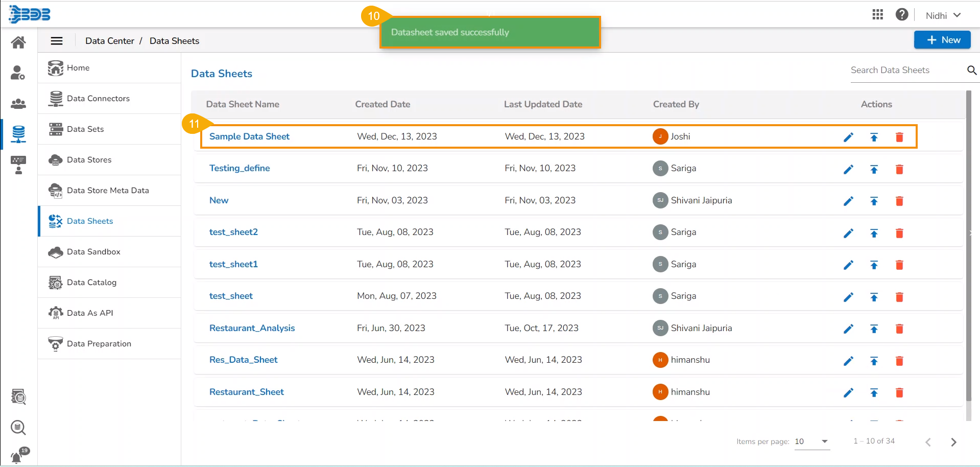Open the help question mark icon
The width and height of the screenshot is (980, 467).
pos(901,15)
